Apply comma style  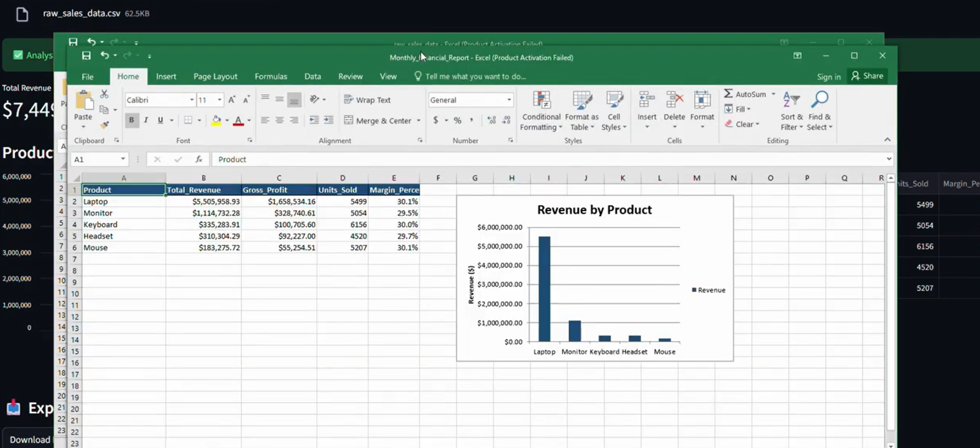click(472, 121)
